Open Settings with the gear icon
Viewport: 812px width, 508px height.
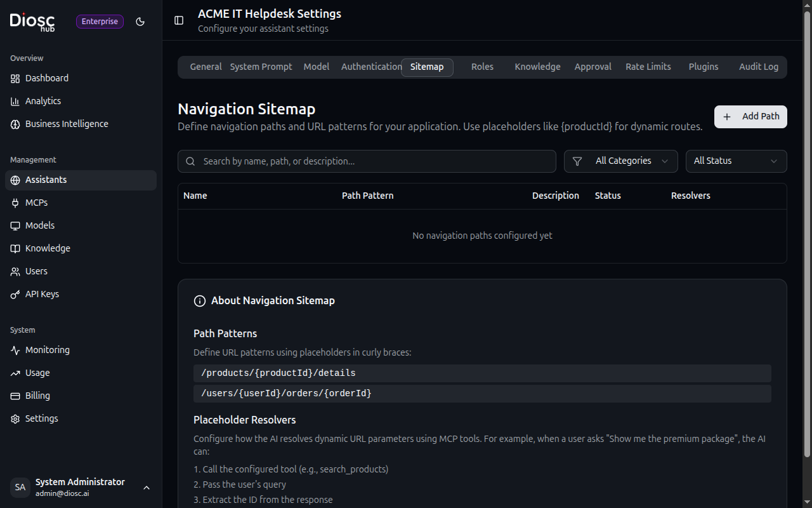tap(15, 418)
